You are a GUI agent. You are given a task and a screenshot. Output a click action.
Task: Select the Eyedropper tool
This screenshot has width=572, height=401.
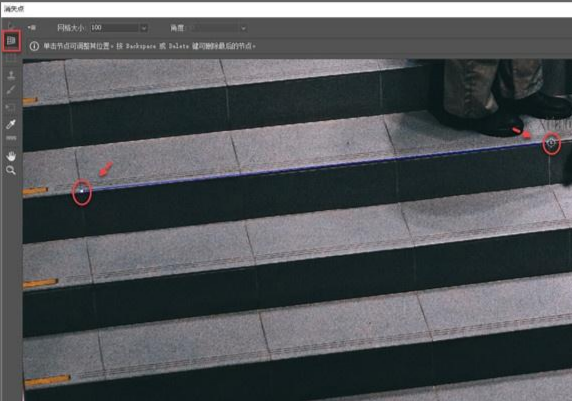(11, 124)
